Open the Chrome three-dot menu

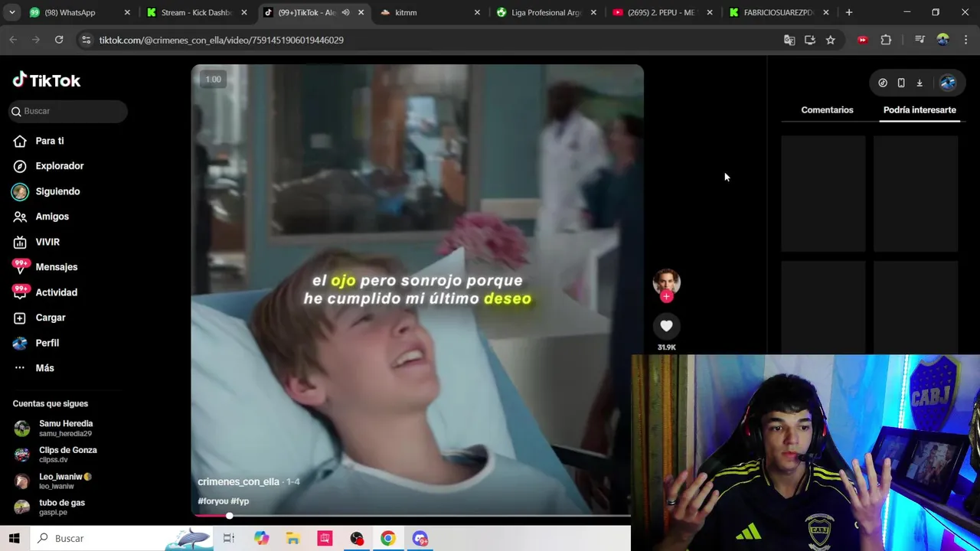click(x=965, y=40)
